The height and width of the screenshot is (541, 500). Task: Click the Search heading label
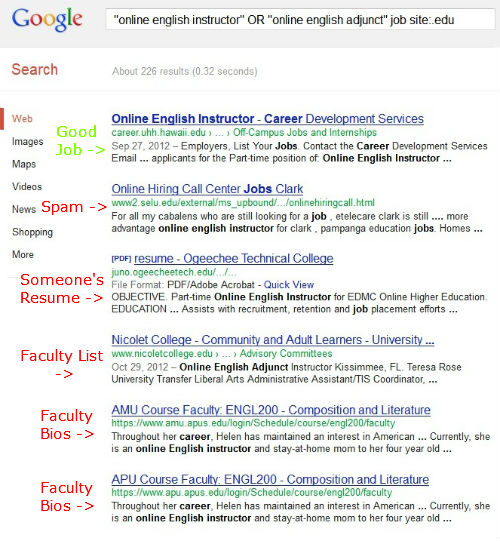coord(35,69)
